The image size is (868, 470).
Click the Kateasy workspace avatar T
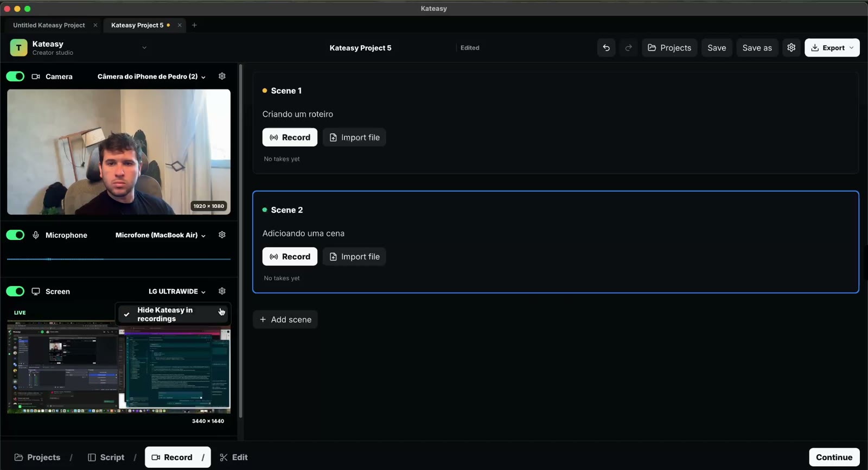tap(18, 48)
